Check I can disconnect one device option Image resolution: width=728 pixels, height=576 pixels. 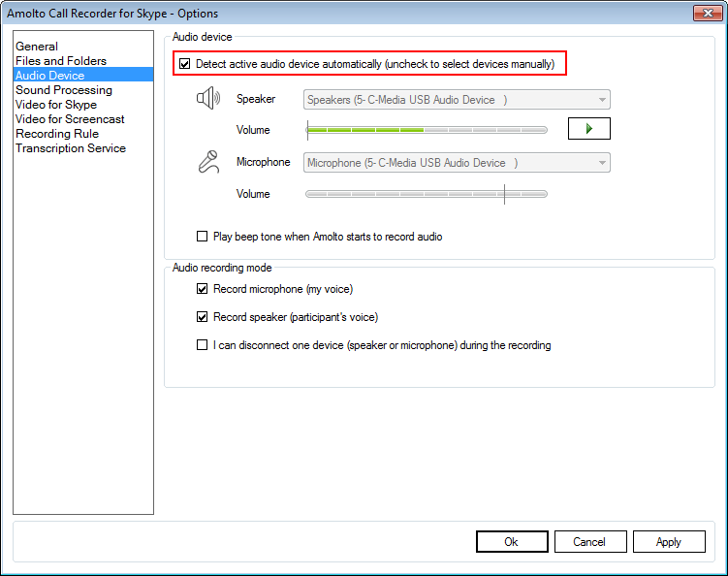(202, 345)
